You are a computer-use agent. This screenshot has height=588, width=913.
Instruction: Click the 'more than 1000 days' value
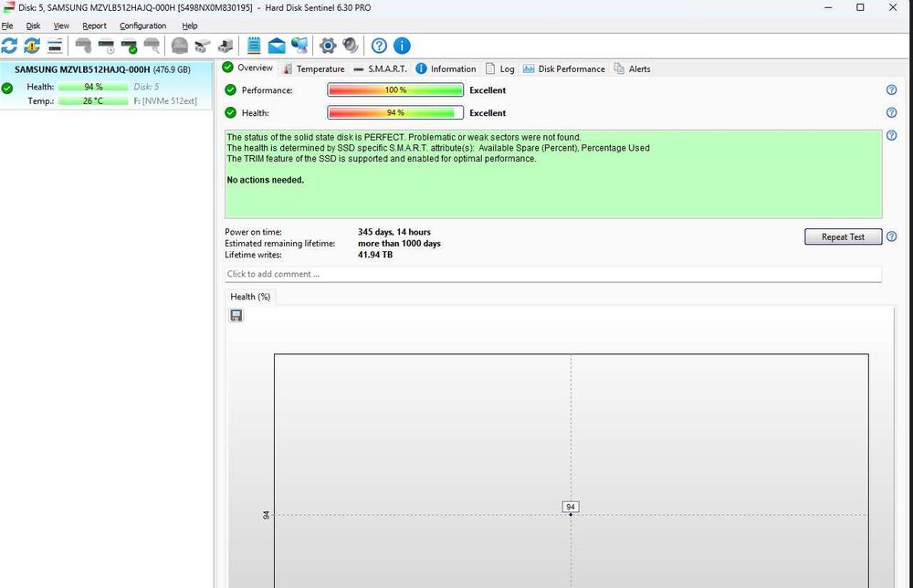click(399, 244)
